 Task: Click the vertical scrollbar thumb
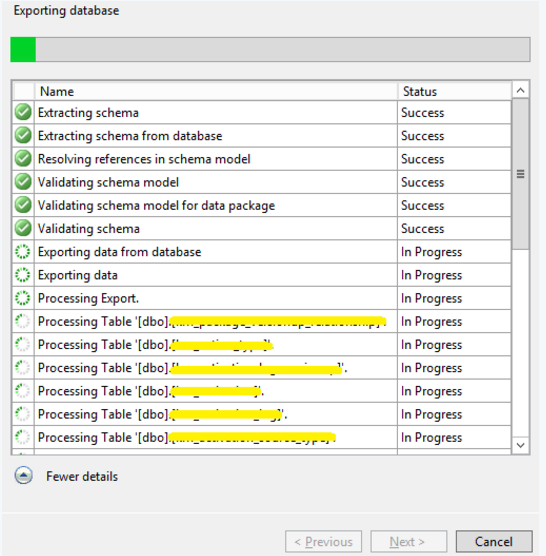click(520, 174)
